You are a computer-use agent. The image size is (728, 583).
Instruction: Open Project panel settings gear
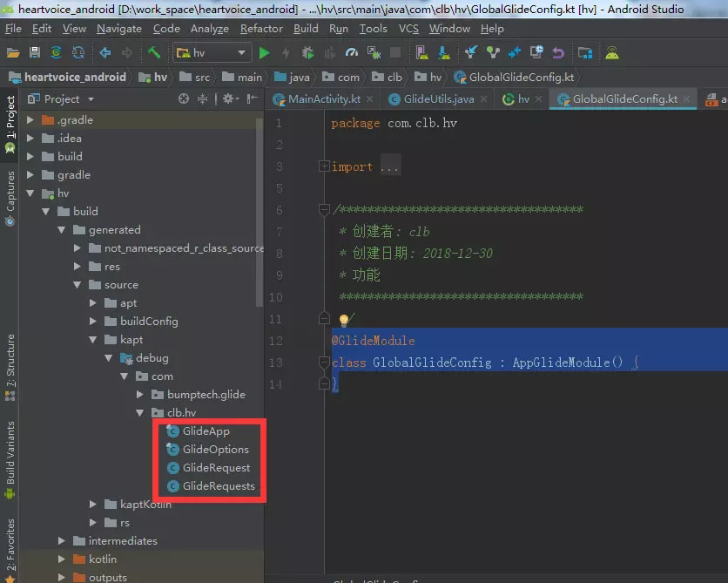click(229, 99)
